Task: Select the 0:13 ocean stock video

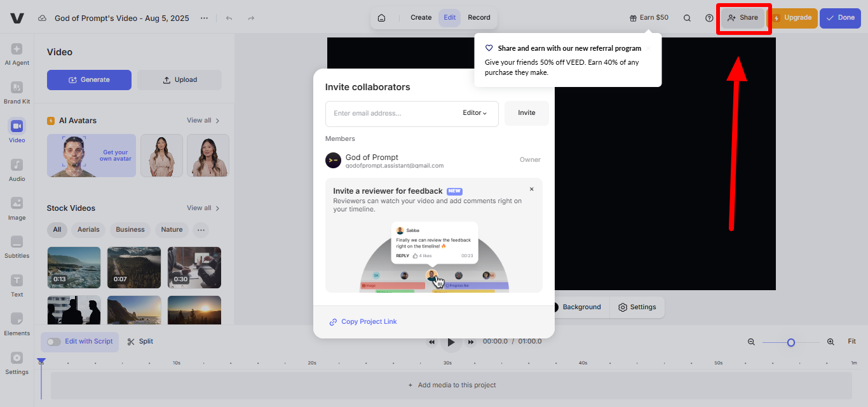Action: [x=74, y=267]
